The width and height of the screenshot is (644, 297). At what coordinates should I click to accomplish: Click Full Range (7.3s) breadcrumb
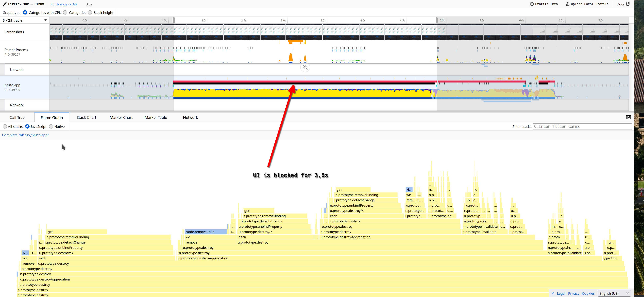64,4
